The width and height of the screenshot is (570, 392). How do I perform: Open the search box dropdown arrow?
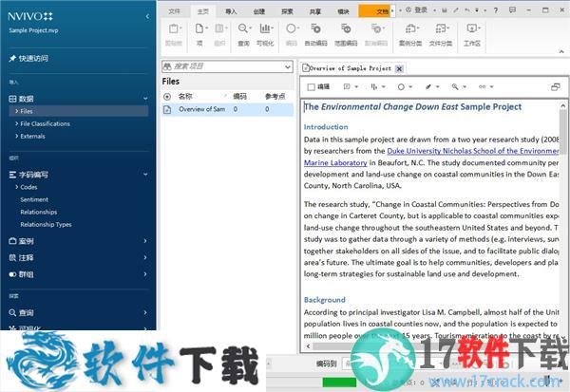286,67
